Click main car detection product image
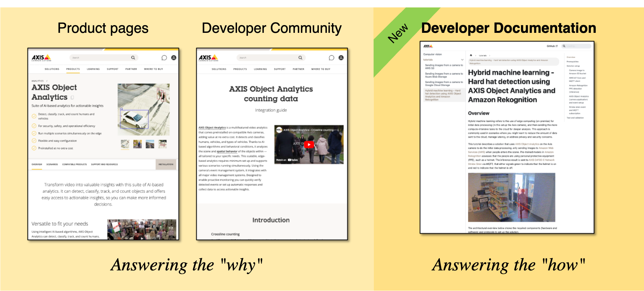The height and width of the screenshot is (291, 644). click(144, 110)
